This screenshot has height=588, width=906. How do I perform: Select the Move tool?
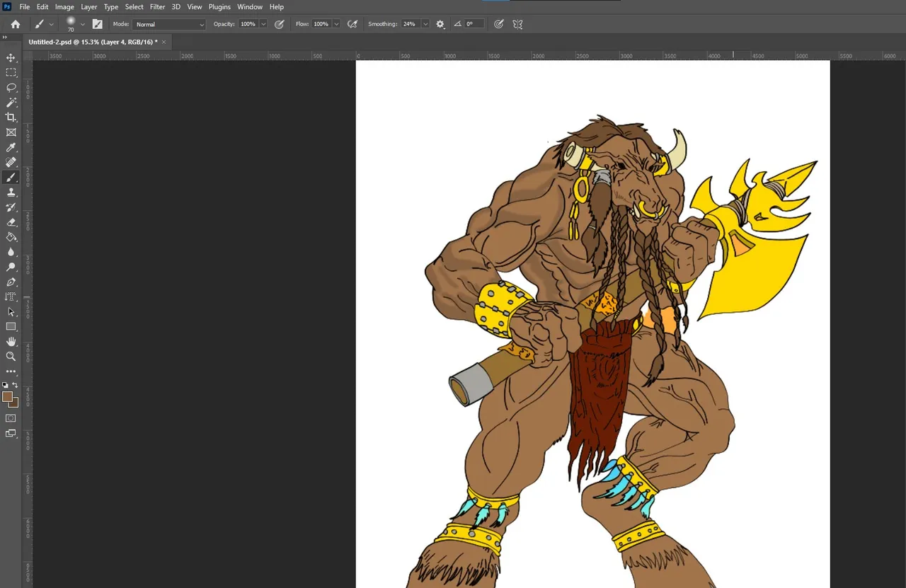[11, 57]
